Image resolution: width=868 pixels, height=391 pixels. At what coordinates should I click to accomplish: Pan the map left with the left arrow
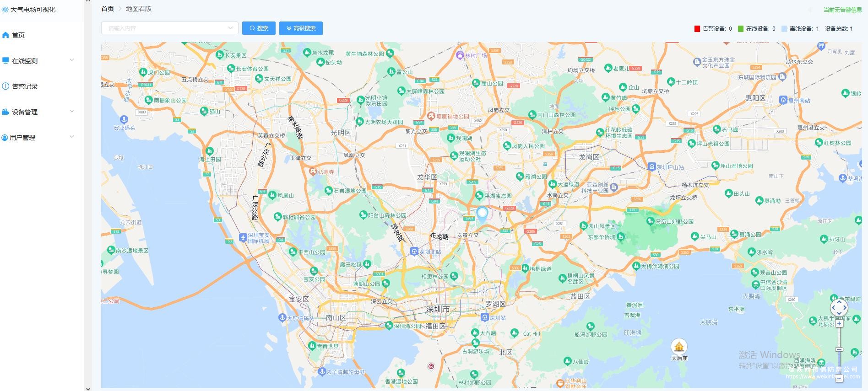(x=834, y=308)
